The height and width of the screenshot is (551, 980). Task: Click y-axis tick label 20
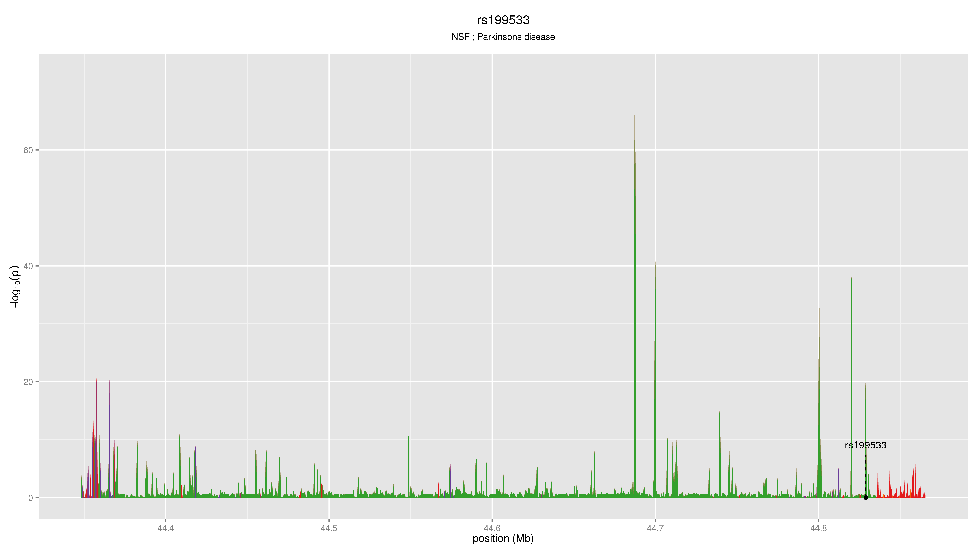(x=28, y=382)
